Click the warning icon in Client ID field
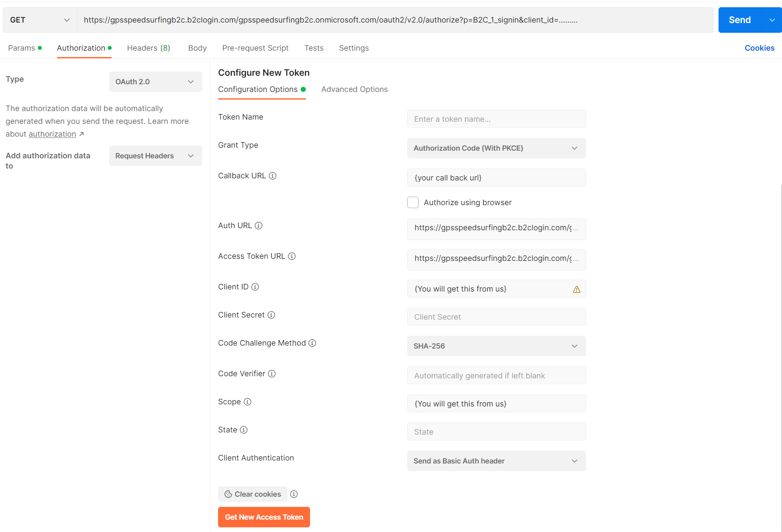Screen dimensions: 782x532 point(577,289)
